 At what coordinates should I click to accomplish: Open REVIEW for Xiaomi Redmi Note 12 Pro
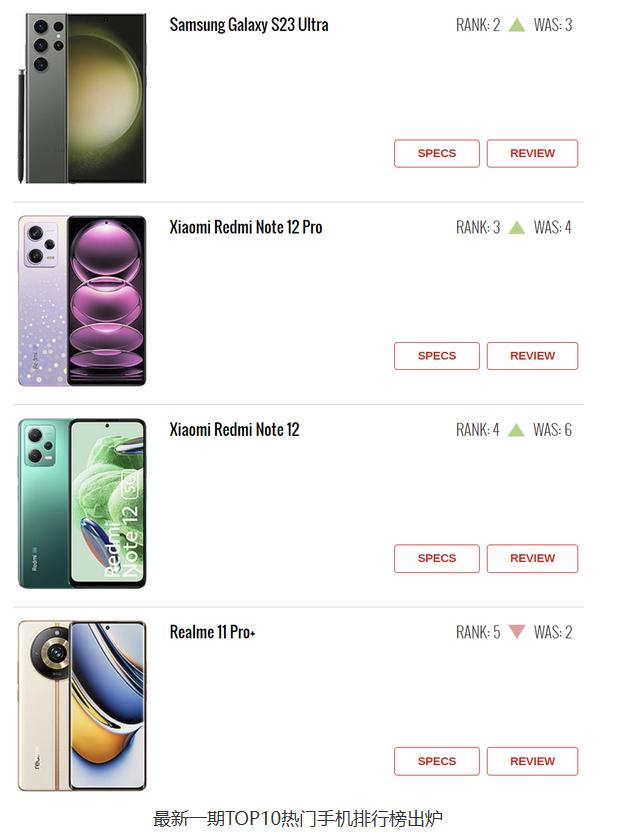pyautogui.click(x=532, y=356)
